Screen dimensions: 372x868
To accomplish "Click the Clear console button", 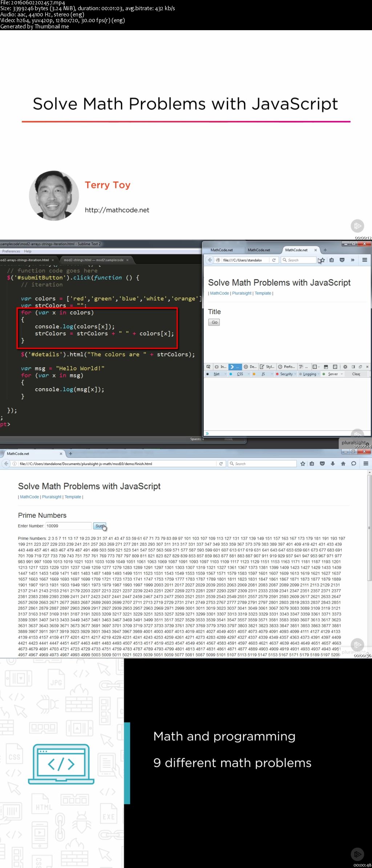I will click(356, 374).
